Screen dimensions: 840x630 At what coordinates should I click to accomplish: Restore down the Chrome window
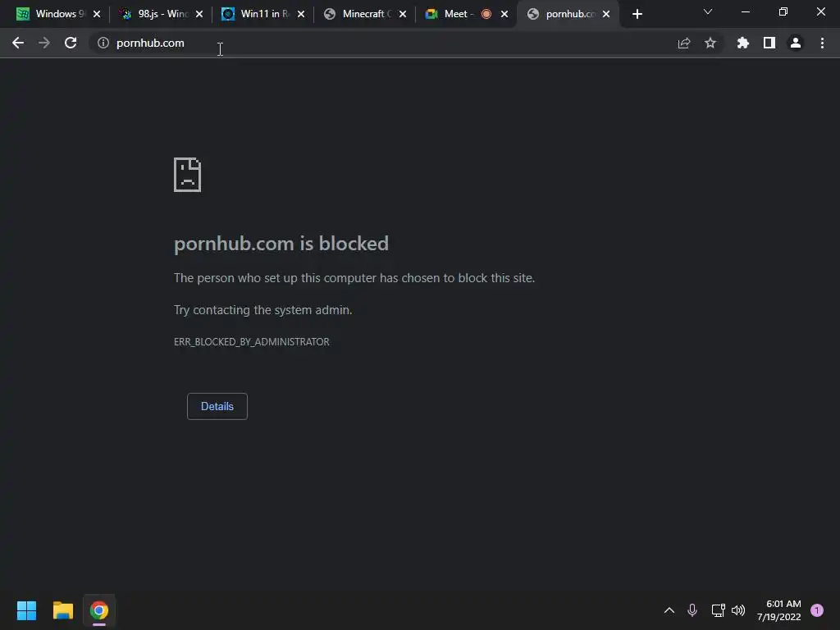(783, 11)
